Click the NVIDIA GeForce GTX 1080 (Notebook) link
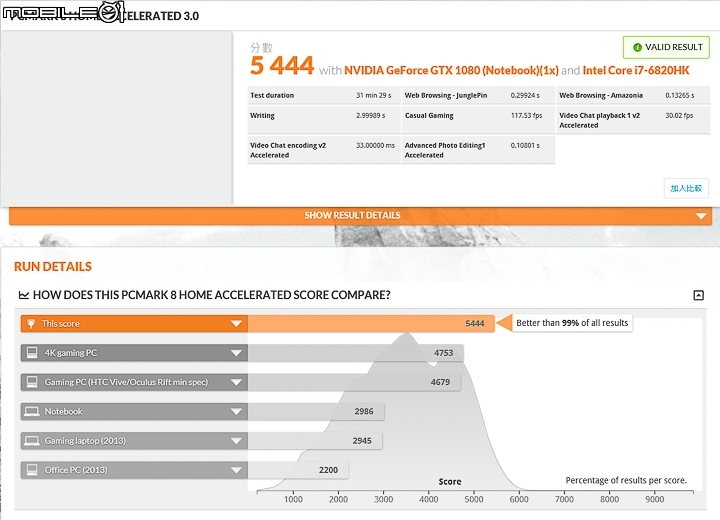The height and width of the screenshot is (520, 720). 451,70
